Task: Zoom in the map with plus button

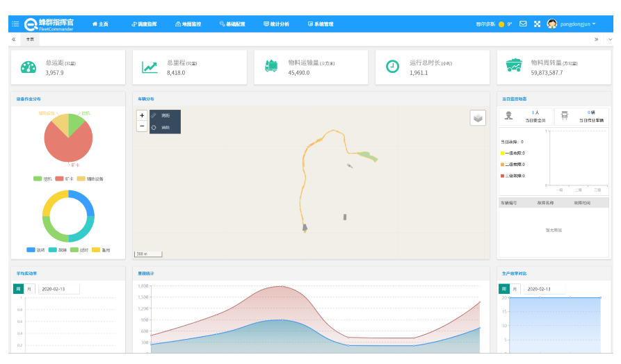Action: pyautogui.click(x=142, y=115)
